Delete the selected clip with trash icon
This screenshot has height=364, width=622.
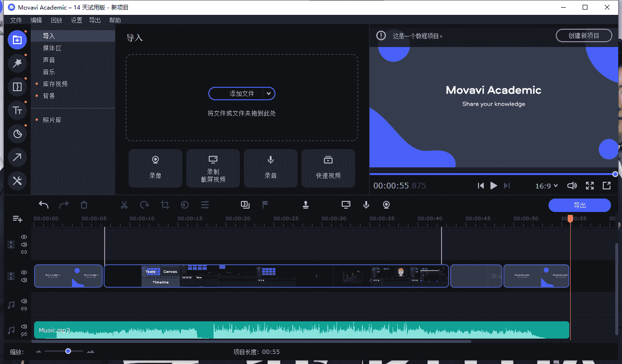[84, 205]
